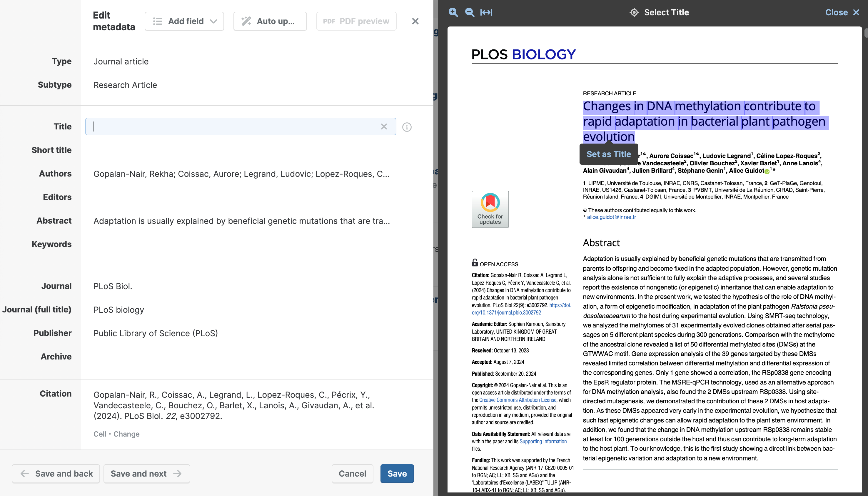The width and height of the screenshot is (868, 496).
Task: Click into the Title input field
Action: tap(235, 127)
